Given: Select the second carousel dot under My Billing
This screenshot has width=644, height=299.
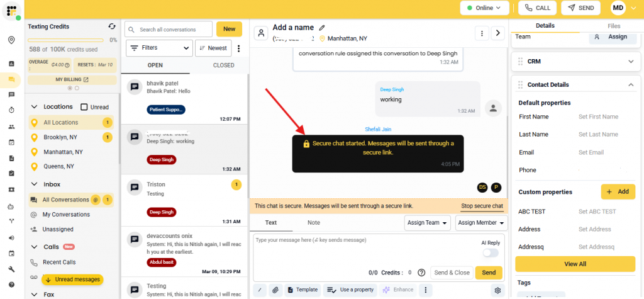Looking at the screenshot, I should [x=77, y=88].
